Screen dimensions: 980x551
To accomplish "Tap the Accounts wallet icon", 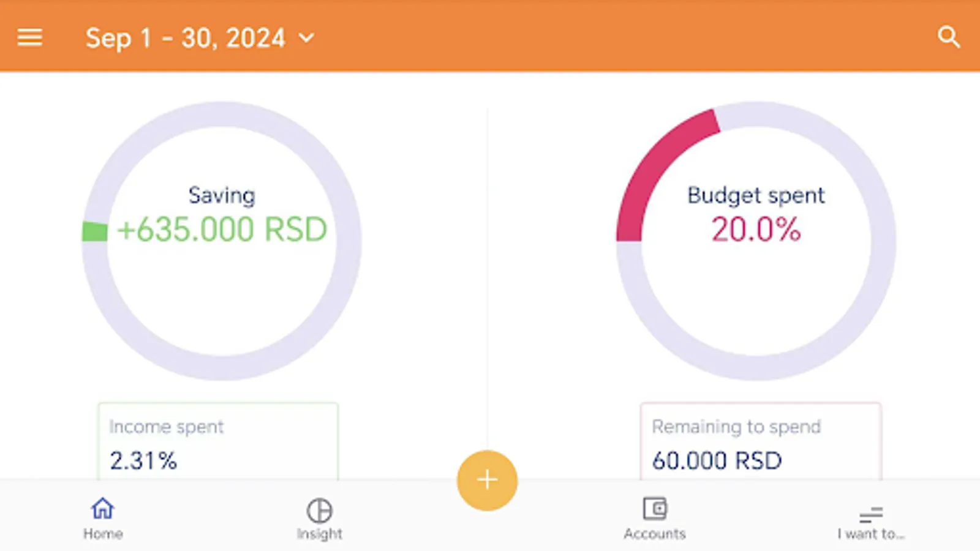I will (x=655, y=508).
